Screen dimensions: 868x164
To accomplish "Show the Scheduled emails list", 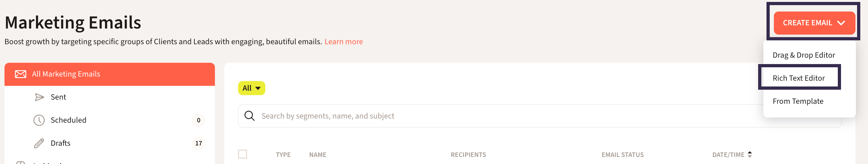I will 68,120.
